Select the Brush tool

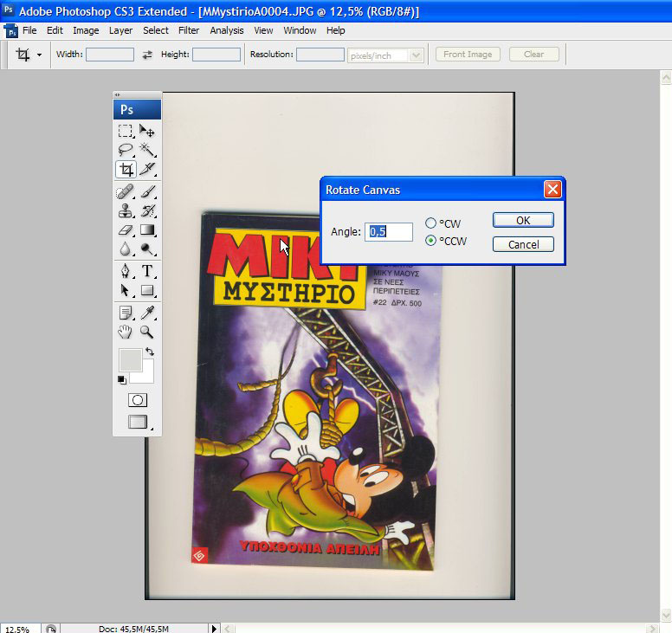click(147, 191)
